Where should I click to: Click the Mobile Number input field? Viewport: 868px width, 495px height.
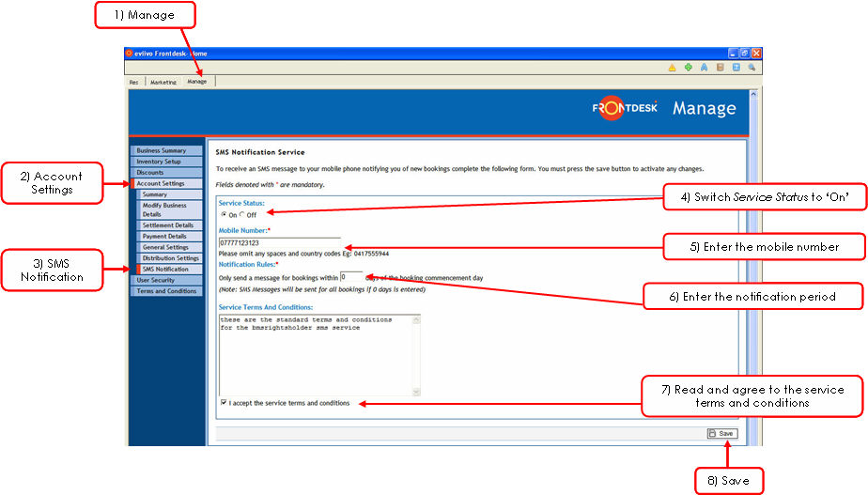click(x=279, y=243)
